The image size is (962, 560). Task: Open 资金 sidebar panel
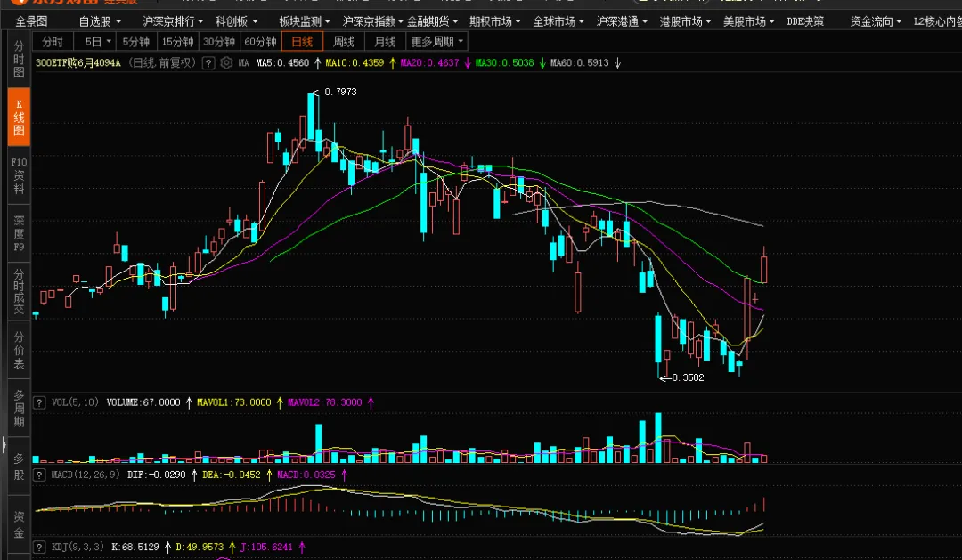(x=19, y=524)
